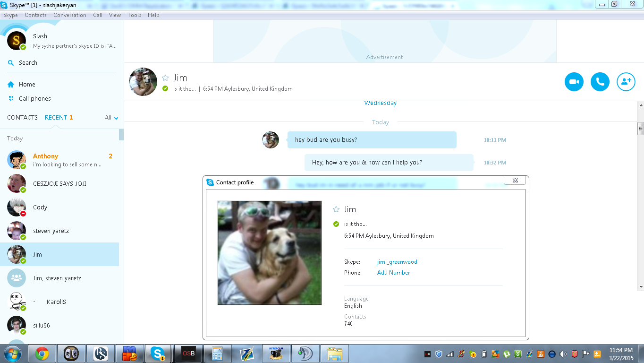Viewport: 644px width, 363px height.
Task: Open the Contacts menu
Action: [x=35, y=15]
